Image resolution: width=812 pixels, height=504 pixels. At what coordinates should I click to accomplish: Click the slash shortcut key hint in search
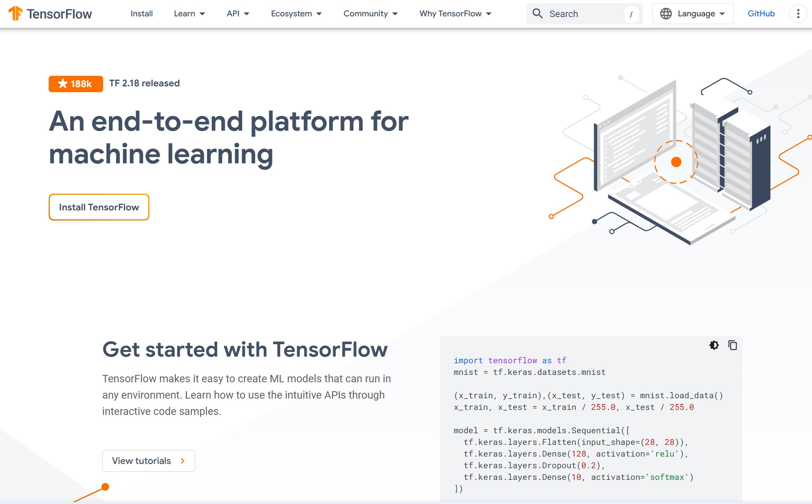tap(631, 14)
